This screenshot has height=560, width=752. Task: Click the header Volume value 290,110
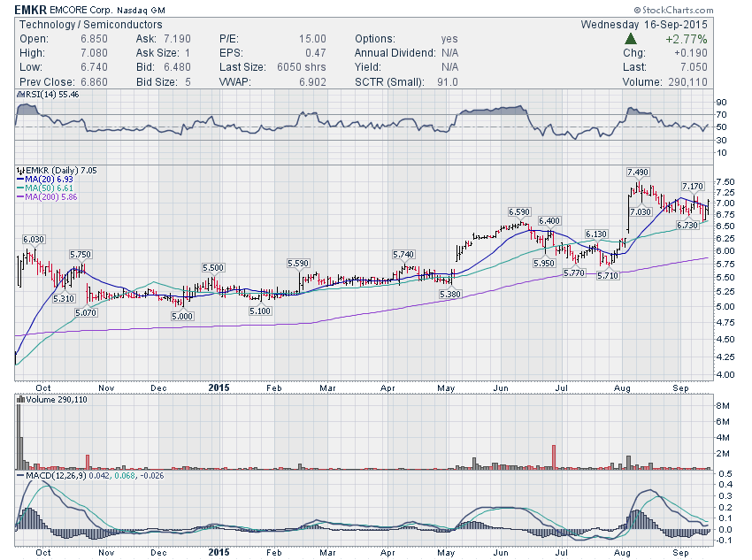687,82
